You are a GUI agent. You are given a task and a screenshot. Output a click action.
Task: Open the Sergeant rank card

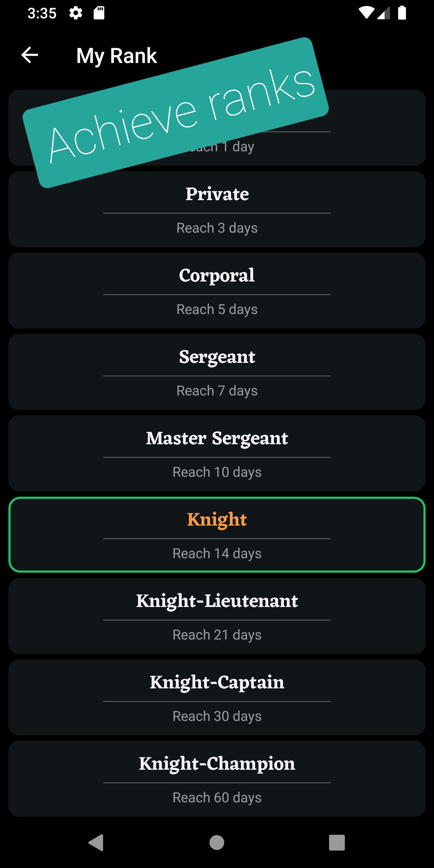point(217,372)
